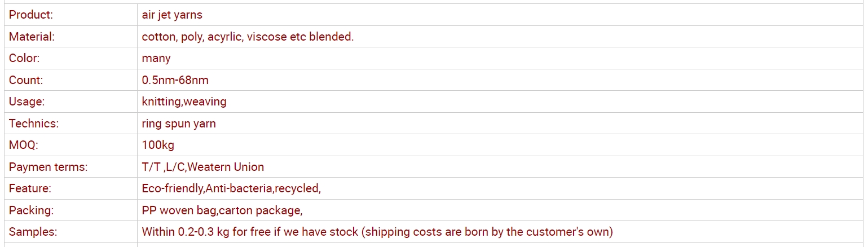Viewport: 868px width, 247px height.
Task: Click the 'Color:' label
Action: pyautogui.click(x=24, y=58)
